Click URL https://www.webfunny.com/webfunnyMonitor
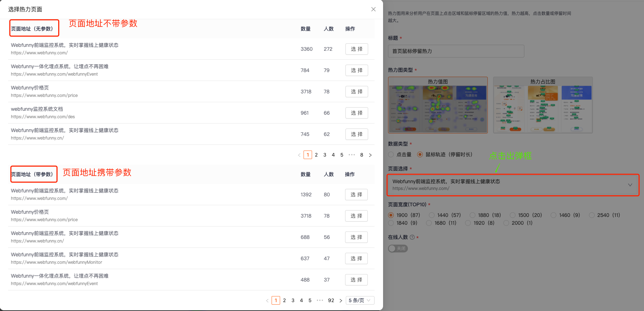 pos(56,262)
